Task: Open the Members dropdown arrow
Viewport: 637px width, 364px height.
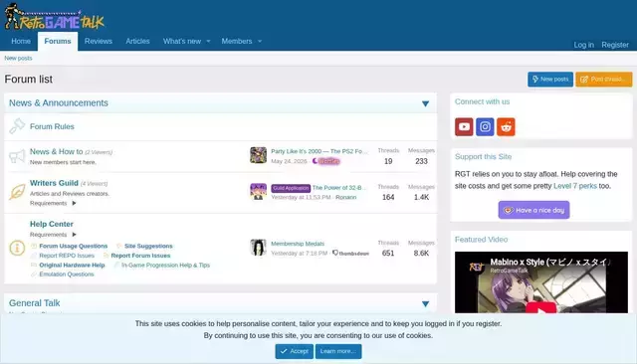Action: pos(260,41)
